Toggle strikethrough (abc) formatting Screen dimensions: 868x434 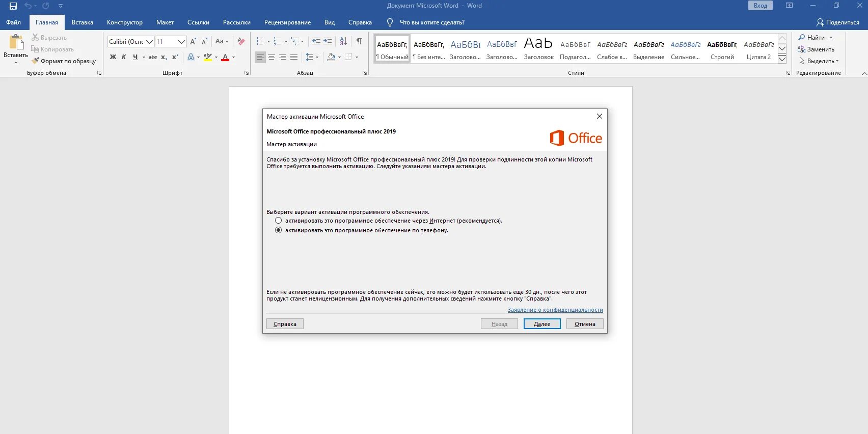coord(152,57)
